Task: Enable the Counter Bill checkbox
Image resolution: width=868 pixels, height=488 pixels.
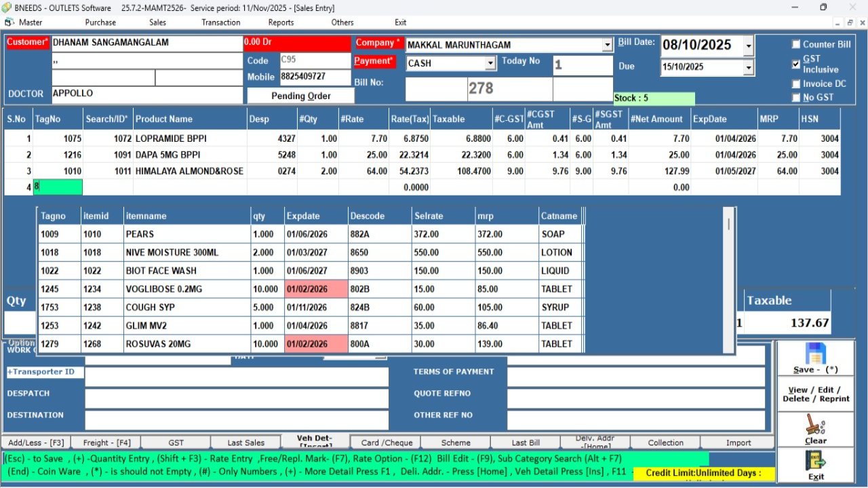Action: 796,45
